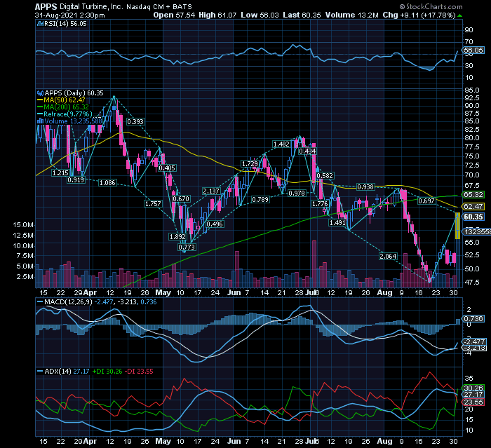Click the 0.773 retracement label
Image resolution: width=491 pixels, height=448 pixels.
pyautogui.click(x=187, y=247)
